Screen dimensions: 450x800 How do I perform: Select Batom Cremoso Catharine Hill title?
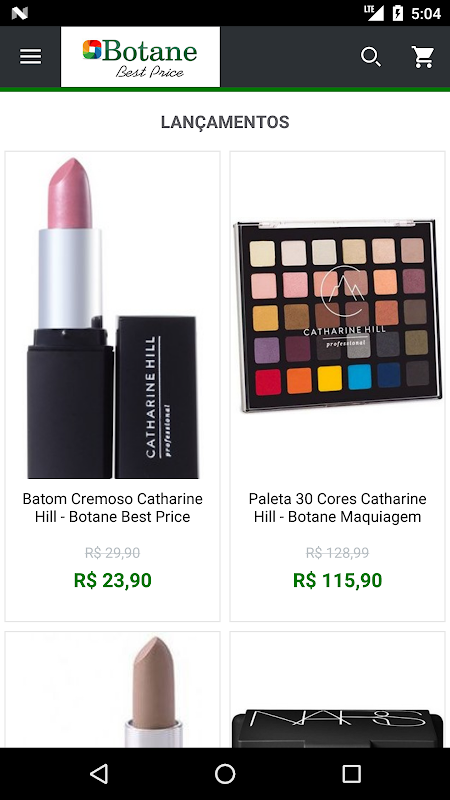pyautogui.click(x=112, y=508)
